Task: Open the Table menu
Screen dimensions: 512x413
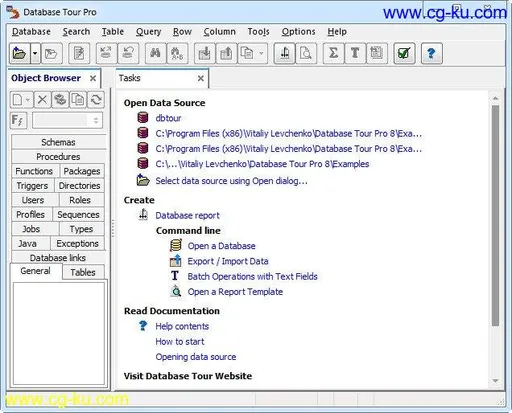Action: (113, 32)
